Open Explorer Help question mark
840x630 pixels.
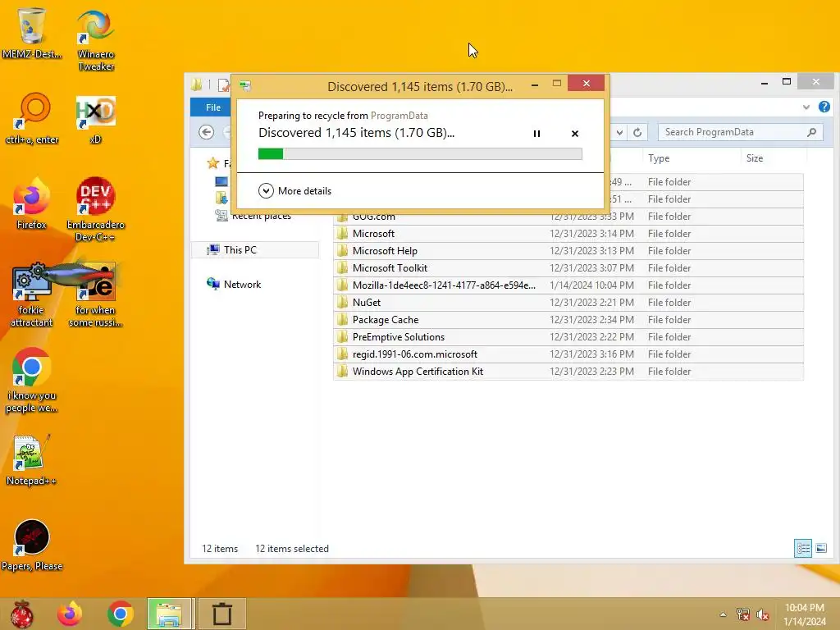(x=824, y=107)
